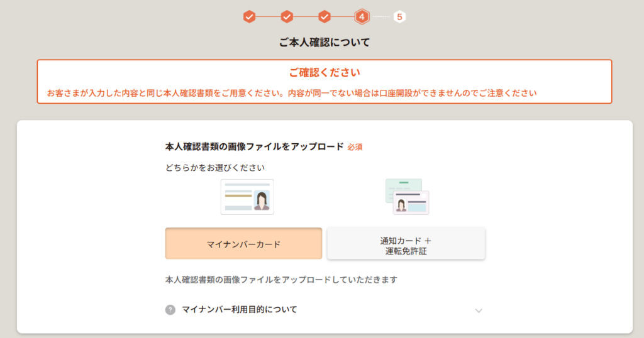Click the My Number card illustration
This screenshot has width=644, height=338.
click(x=247, y=197)
